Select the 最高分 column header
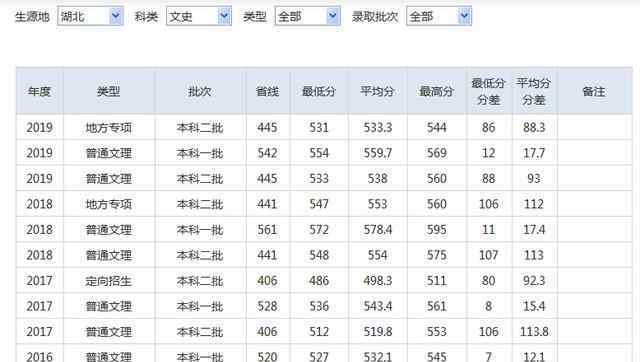 coord(437,91)
